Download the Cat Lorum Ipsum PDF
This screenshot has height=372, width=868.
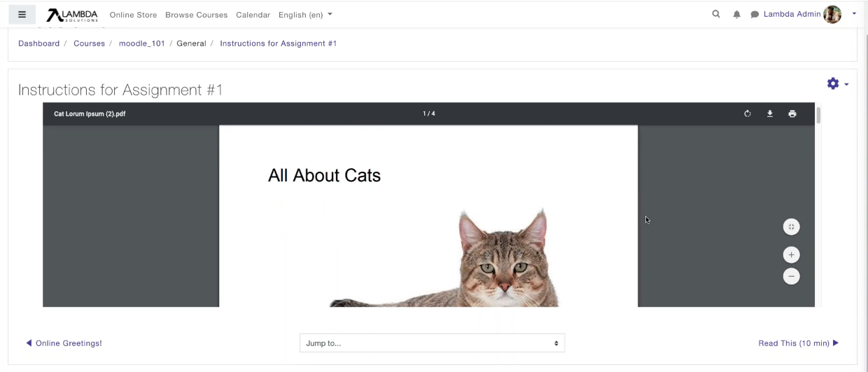pos(770,113)
